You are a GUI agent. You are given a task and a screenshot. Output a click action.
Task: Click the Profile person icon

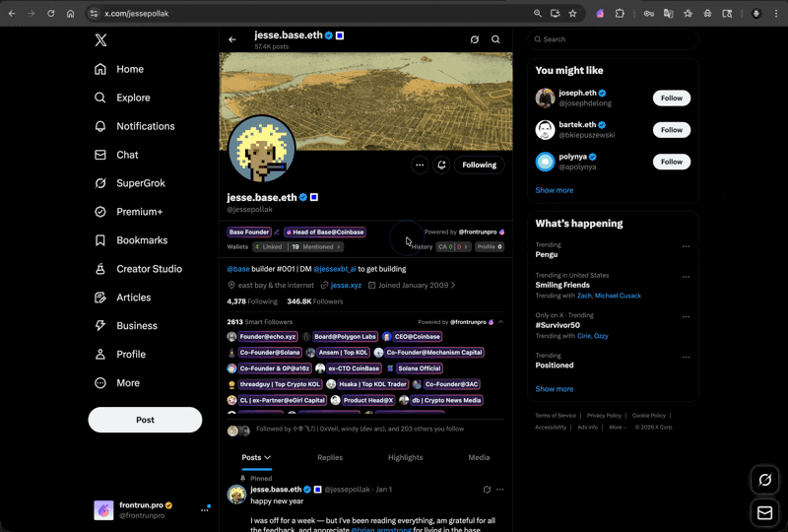(x=100, y=355)
